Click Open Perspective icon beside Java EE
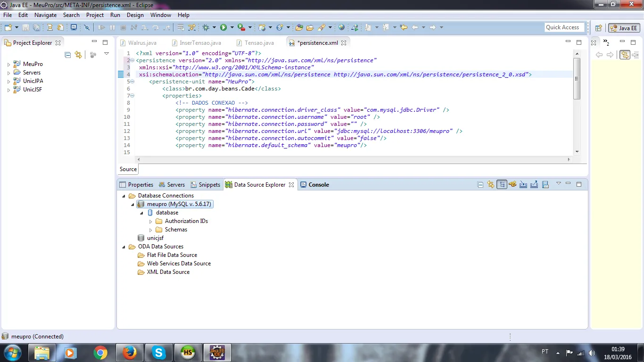The image size is (644, 362). click(598, 28)
